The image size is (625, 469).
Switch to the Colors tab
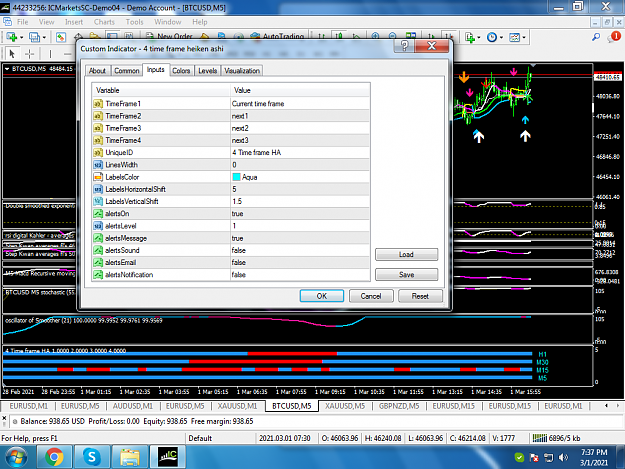point(181,71)
